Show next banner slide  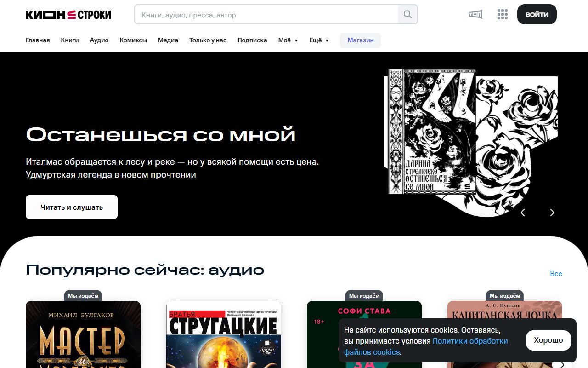(x=552, y=212)
